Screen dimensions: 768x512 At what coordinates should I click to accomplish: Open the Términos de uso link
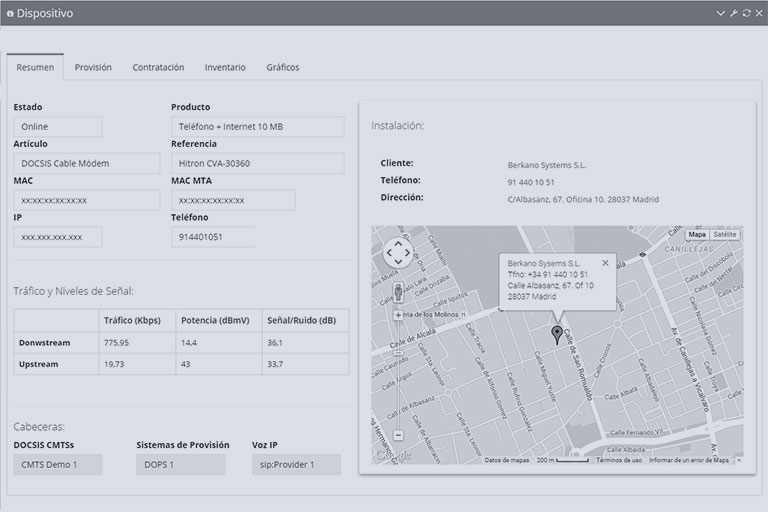coord(619,460)
